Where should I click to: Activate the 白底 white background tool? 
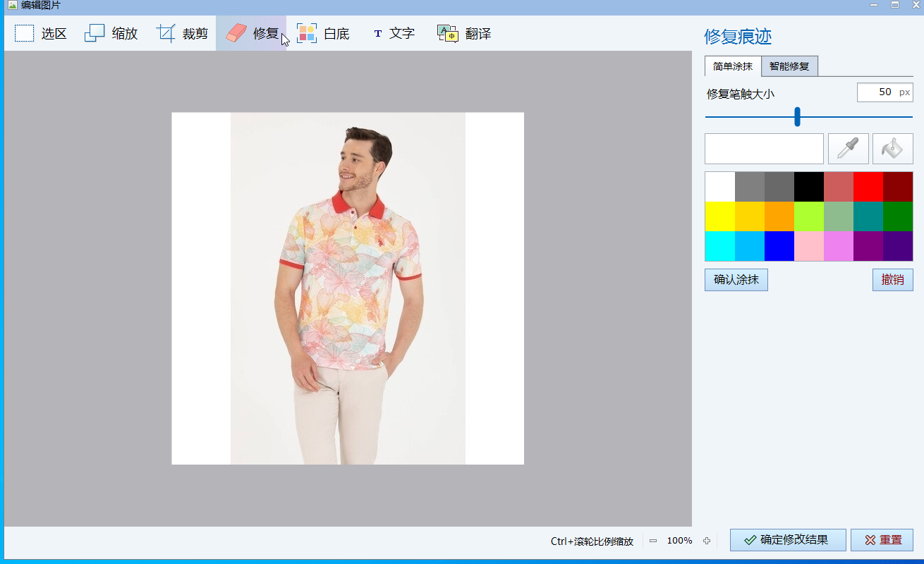(324, 32)
